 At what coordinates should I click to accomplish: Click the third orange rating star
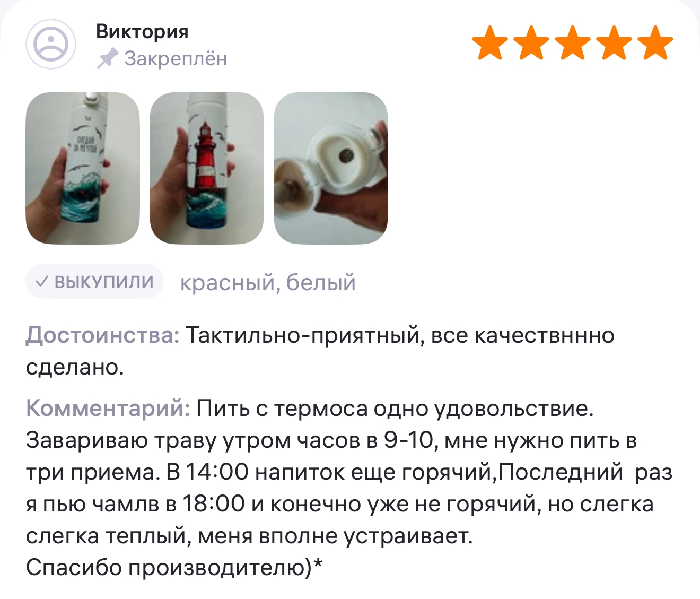coord(573,42)
